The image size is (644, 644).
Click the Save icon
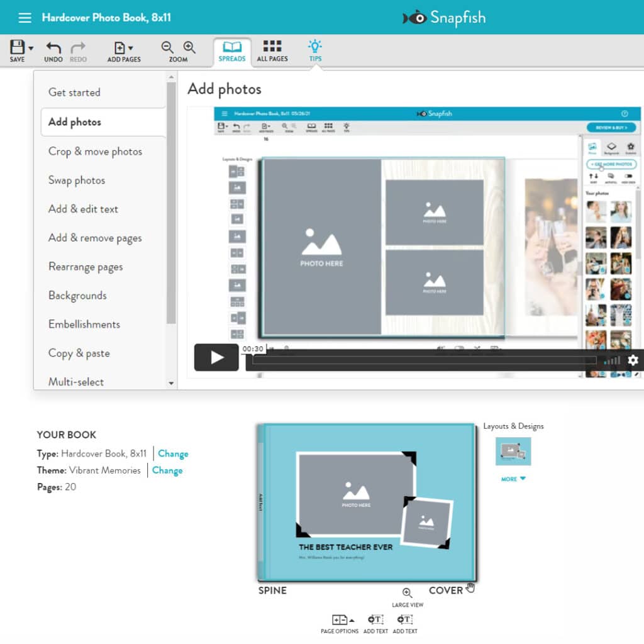click(17, 48)
